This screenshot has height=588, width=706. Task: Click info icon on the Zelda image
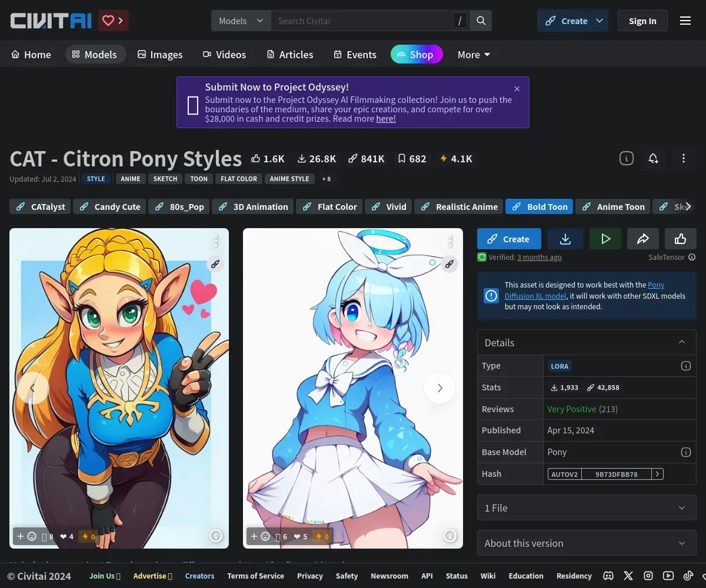click(x=216, y=536)
